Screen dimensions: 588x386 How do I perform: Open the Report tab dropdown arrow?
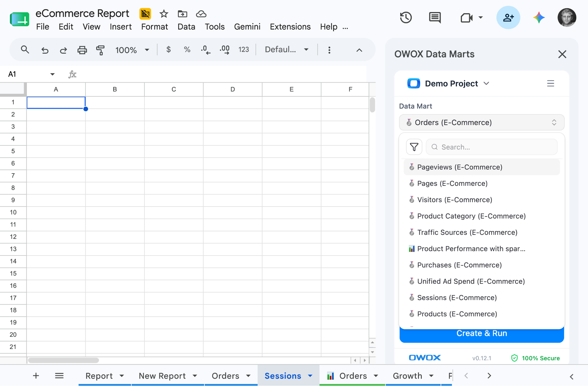pyautogui.click(x=122, y=376)
